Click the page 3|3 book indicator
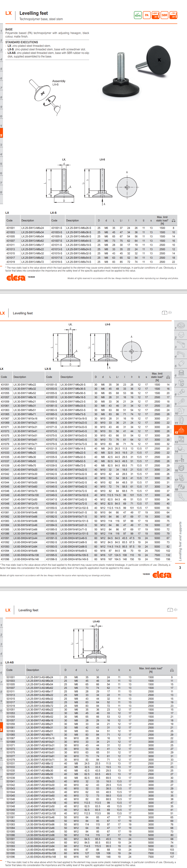This screenshot has height=868, width=187. coord(172,610)
